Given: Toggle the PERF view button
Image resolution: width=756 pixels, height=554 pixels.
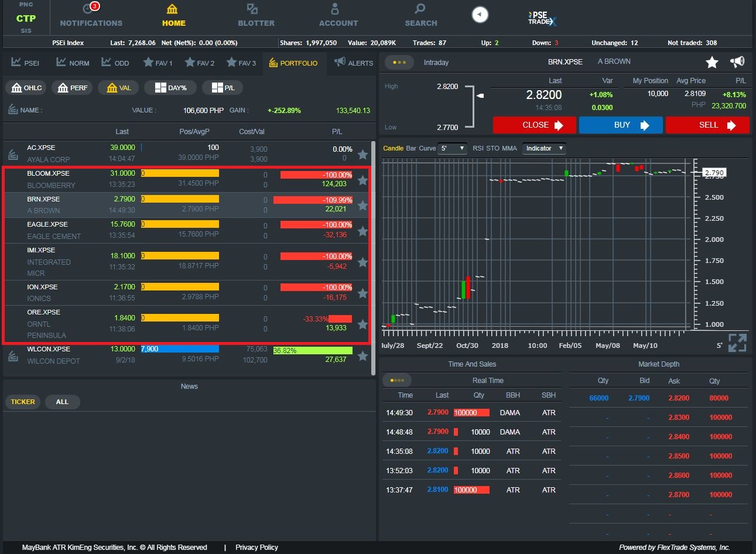Looking at the screenshot, I should [72, 88].
